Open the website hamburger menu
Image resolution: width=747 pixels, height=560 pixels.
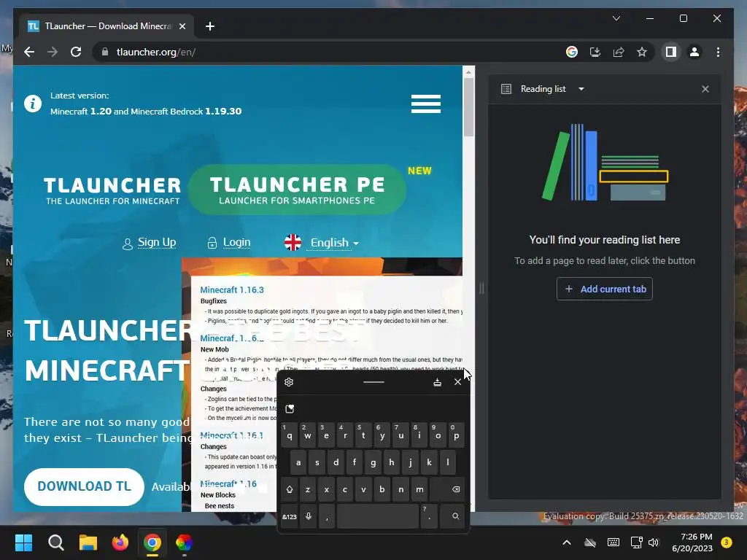426,104
